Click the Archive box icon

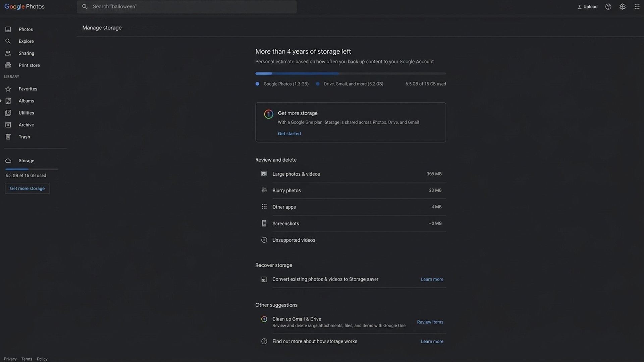pos(8,125)
